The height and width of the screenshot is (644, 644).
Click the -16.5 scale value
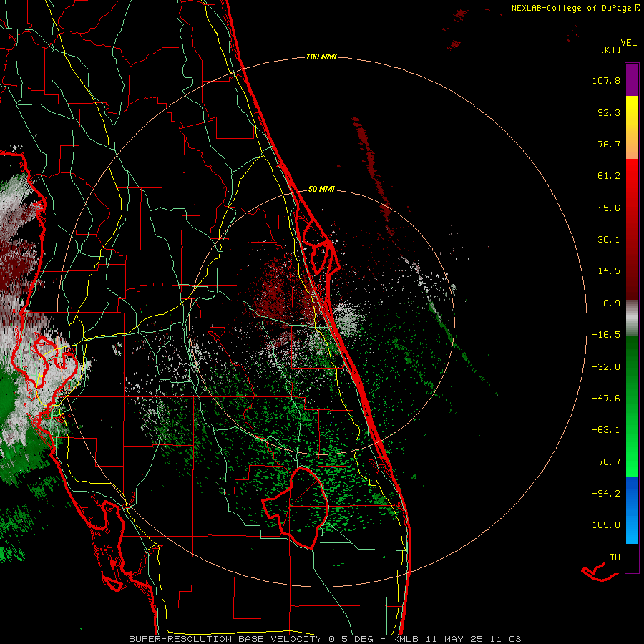[606, 335]
